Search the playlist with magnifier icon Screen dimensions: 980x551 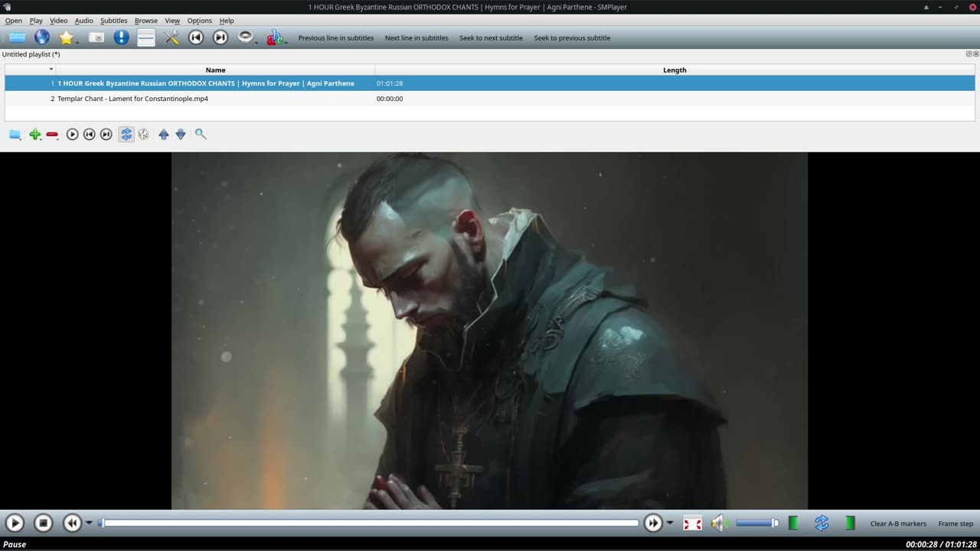click(x=201, y=135)
